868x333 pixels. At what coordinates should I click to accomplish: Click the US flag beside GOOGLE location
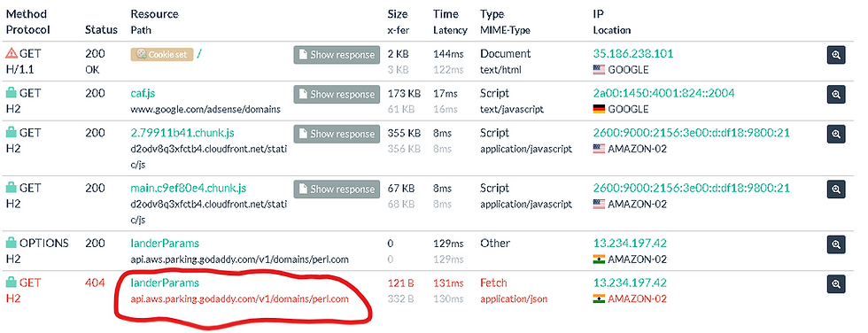tap(599, 70)
